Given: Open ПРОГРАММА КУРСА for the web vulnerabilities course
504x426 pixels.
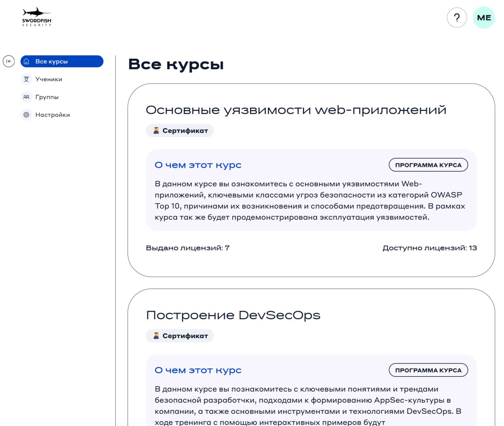Looking at the screenshot, I should [428, 165].
